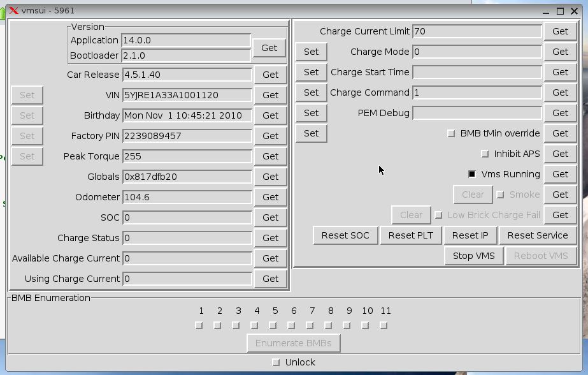Click the Peak Torque field showing 255
The height and width of the screenshot is (375, 588).
[x=187, y=156]
